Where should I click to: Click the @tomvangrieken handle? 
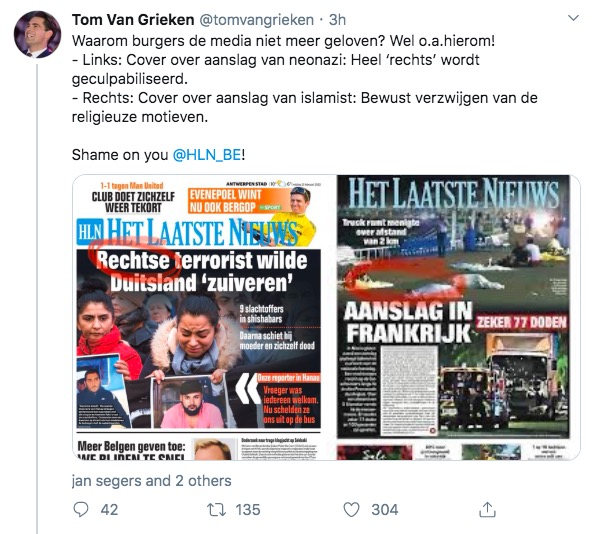coord(256,20)
